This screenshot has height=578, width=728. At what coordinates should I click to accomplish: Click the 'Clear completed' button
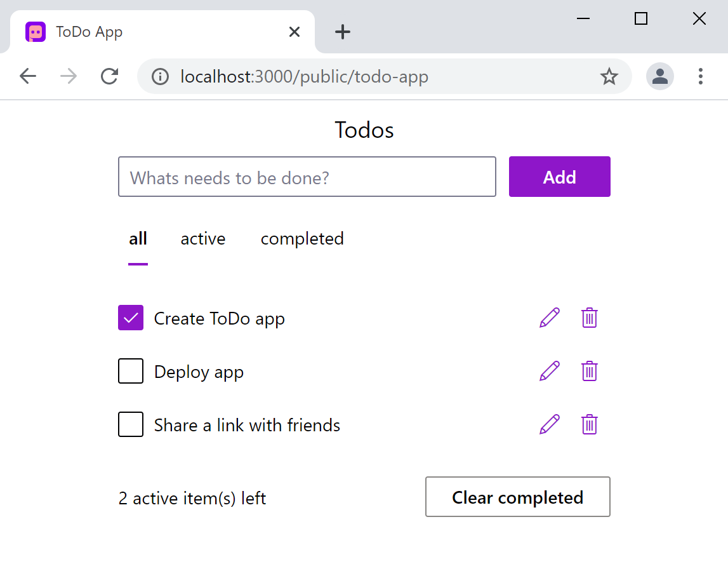[x=517, y=497]
